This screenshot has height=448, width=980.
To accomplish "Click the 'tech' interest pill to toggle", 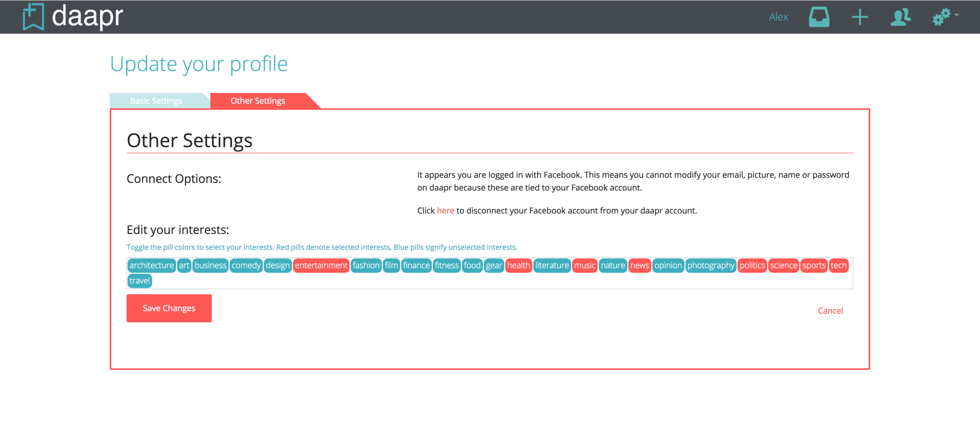I will [x=839, y=265].
